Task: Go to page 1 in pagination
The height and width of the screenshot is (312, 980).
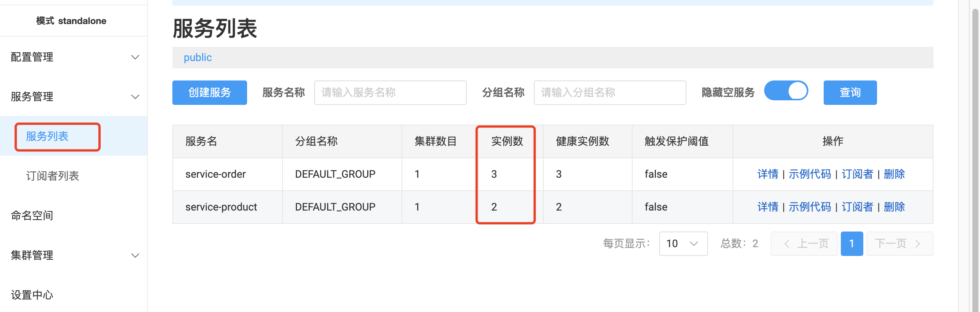Action: point(851,244)
